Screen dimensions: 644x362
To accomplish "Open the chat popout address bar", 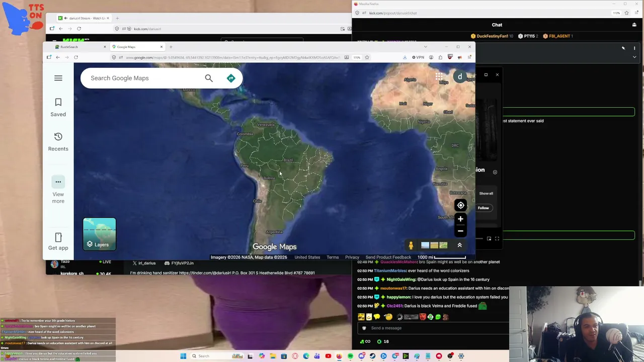I will [393, 13].
